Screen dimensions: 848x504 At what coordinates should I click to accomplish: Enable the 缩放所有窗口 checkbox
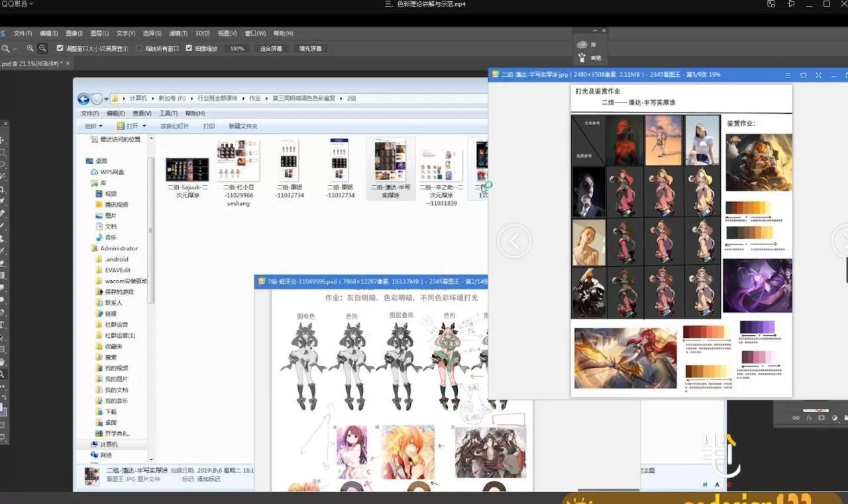pyautogui.click(x=139, y=48)
